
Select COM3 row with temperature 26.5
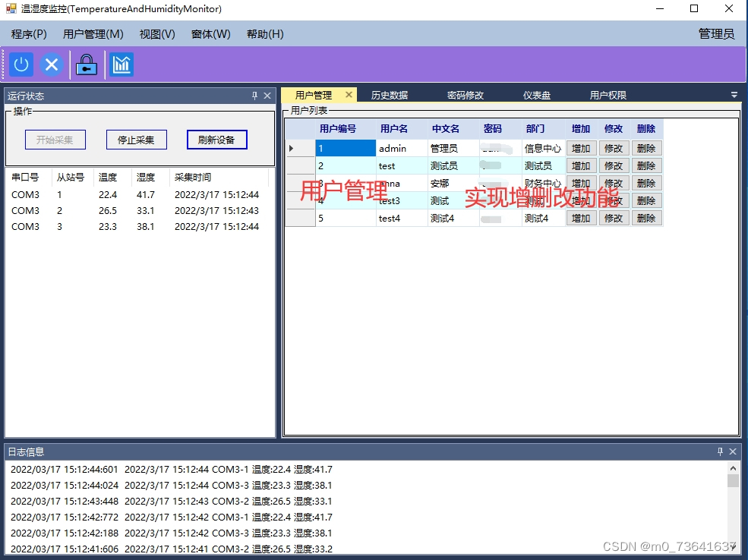(138, 211)
